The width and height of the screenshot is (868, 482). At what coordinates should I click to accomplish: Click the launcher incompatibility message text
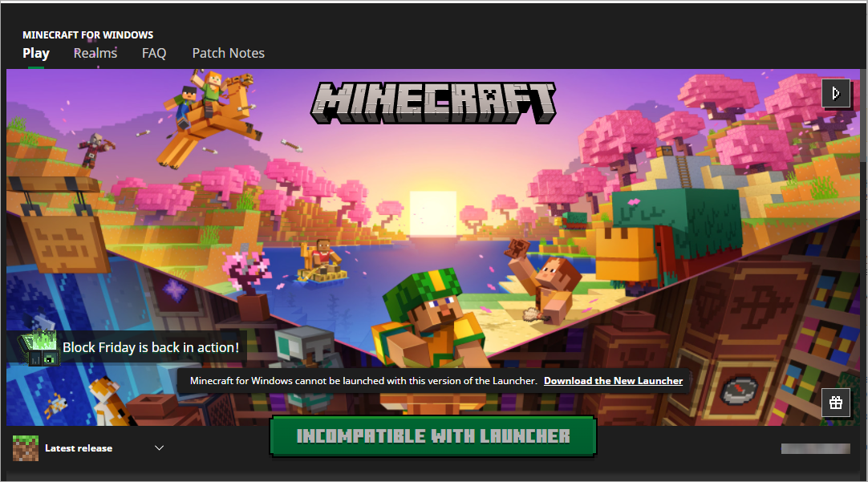(x=363, y=381)
